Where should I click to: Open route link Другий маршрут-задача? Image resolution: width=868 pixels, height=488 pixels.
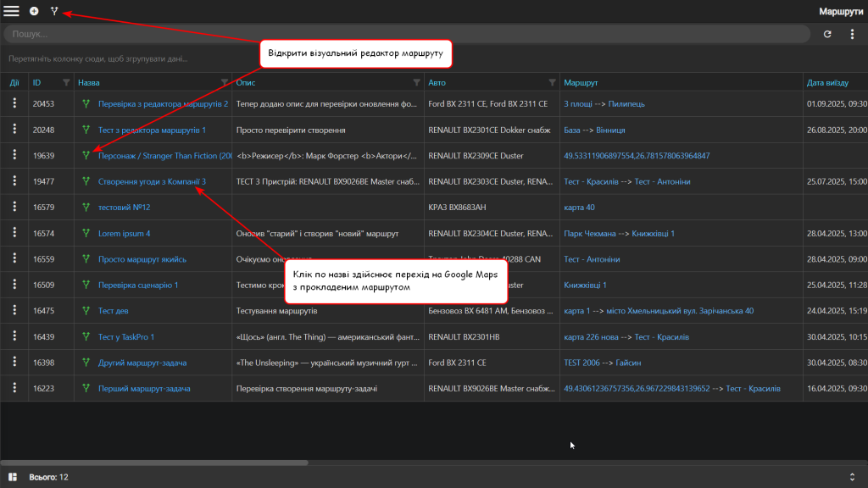(142, 363)
